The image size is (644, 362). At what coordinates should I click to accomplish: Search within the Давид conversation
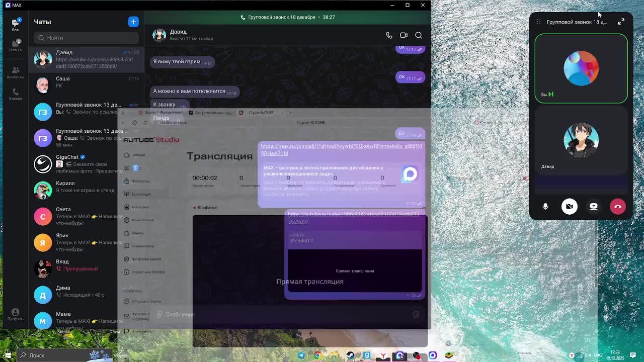tap(419, 35)
